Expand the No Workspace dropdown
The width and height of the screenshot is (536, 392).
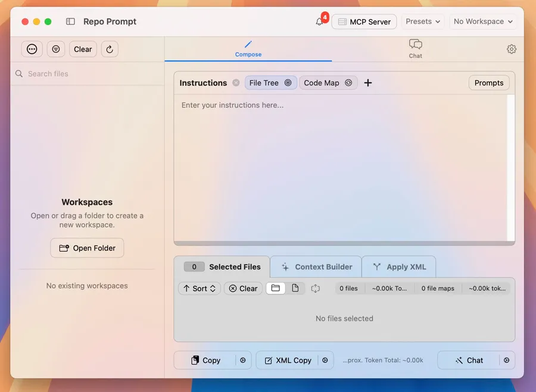[x=482, y=21]
